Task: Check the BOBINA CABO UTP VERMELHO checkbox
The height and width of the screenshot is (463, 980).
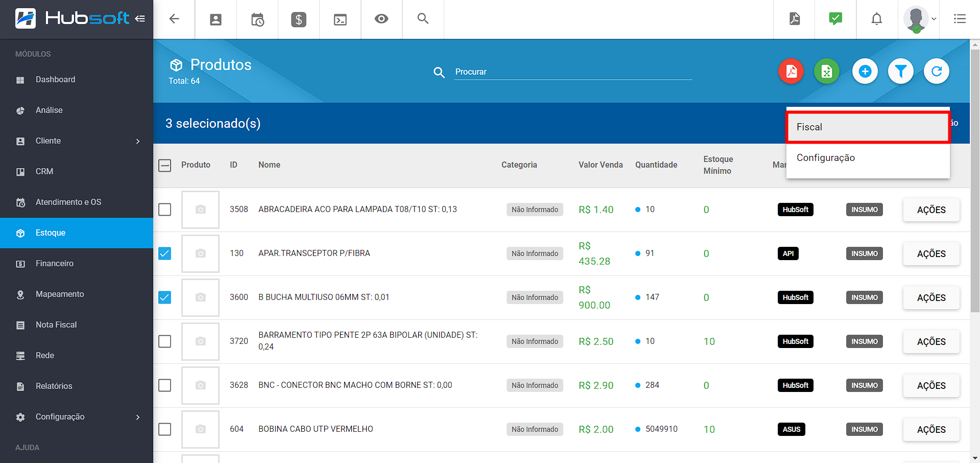Action: tap(164, 429)
